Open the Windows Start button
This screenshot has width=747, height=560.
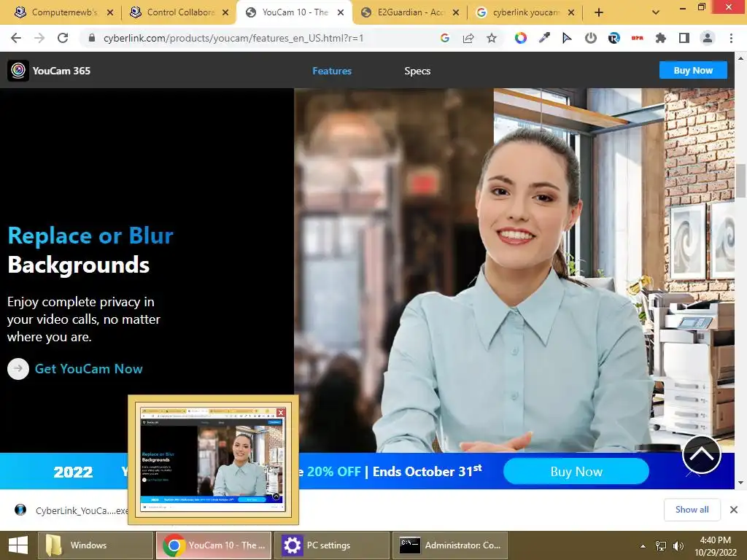pyautogui.click(x=18, y=545)
